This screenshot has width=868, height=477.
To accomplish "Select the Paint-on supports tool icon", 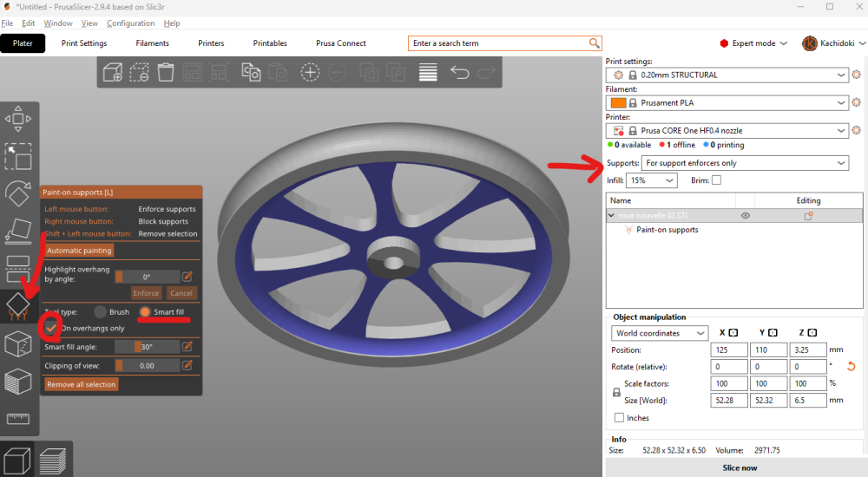I will pyautogui.click(x=18, y=305).
